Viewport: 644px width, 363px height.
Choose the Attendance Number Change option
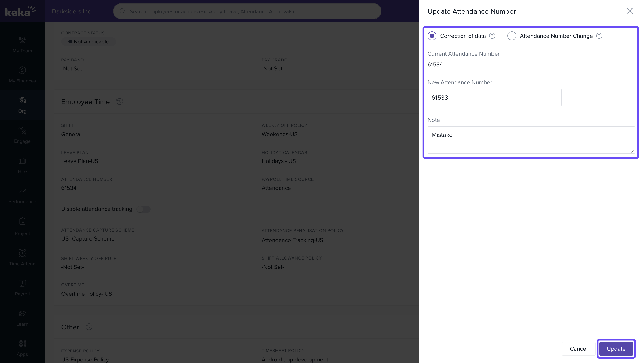click(511, 36)
